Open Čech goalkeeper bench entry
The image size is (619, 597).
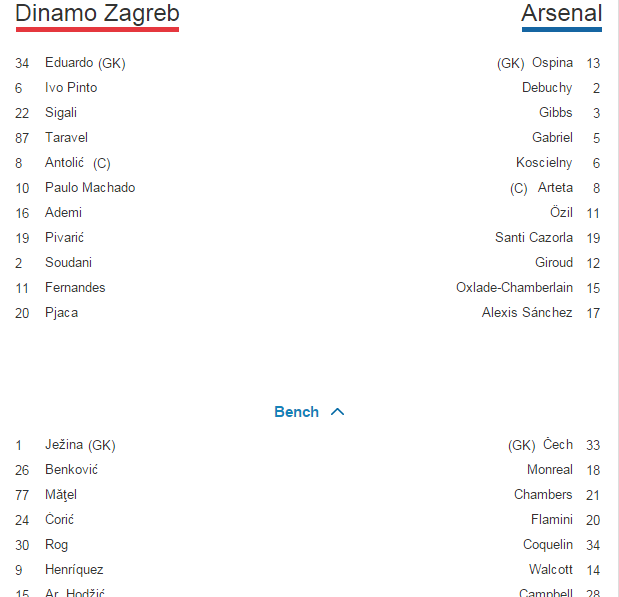click(x=557, y=445)
